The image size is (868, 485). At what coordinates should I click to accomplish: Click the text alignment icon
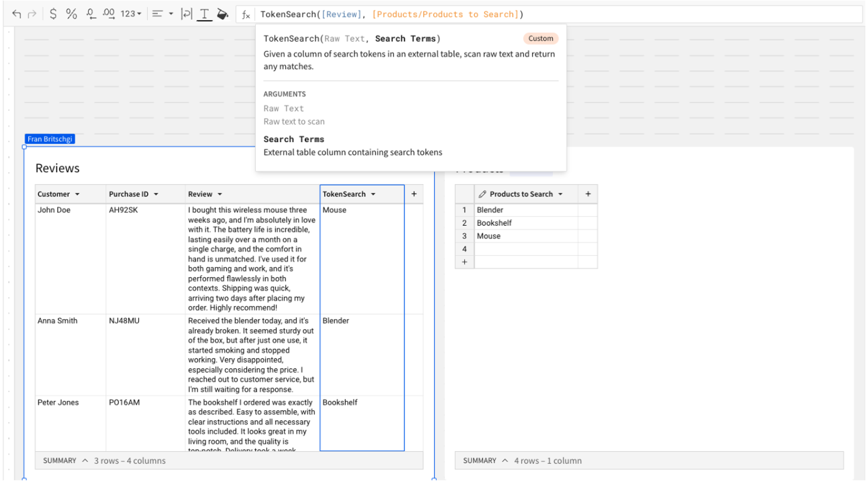coord(157,14)
